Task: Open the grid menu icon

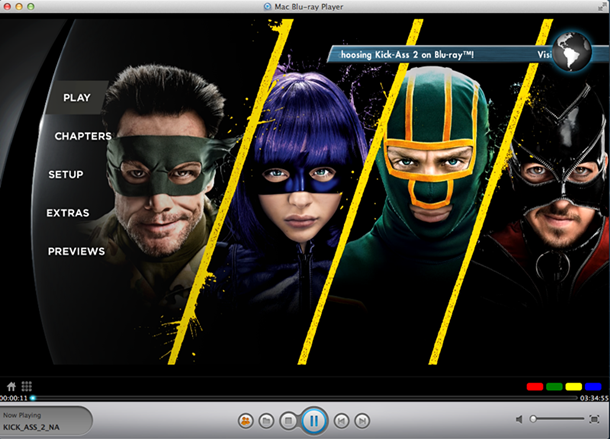Action: coord(26,386)
